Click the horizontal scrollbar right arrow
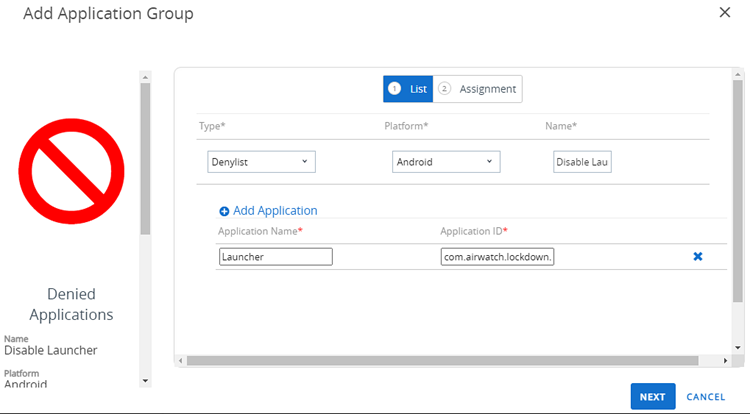Viewport: 750px width, 414px height. tap(725, 360)
